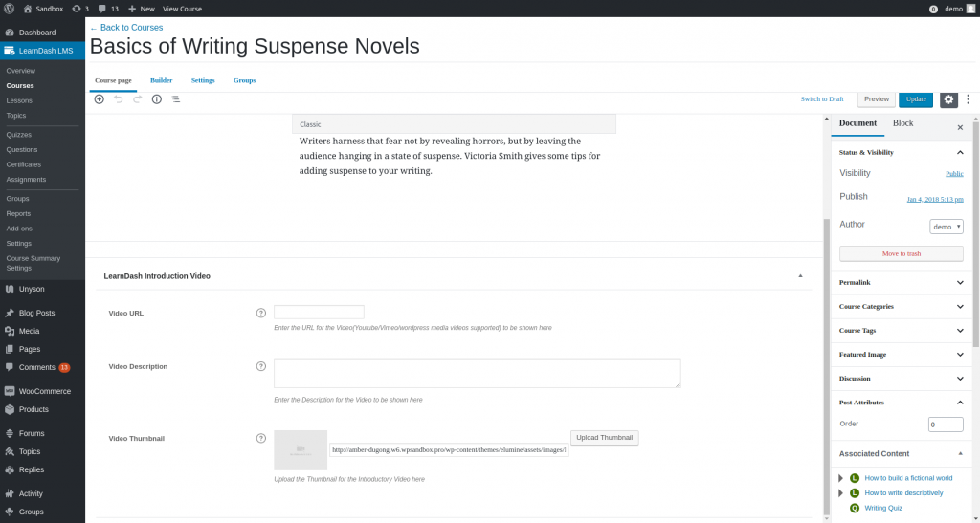Click the undo arrow icon
This screenshot has width=980, height=523.
[119, 99]
